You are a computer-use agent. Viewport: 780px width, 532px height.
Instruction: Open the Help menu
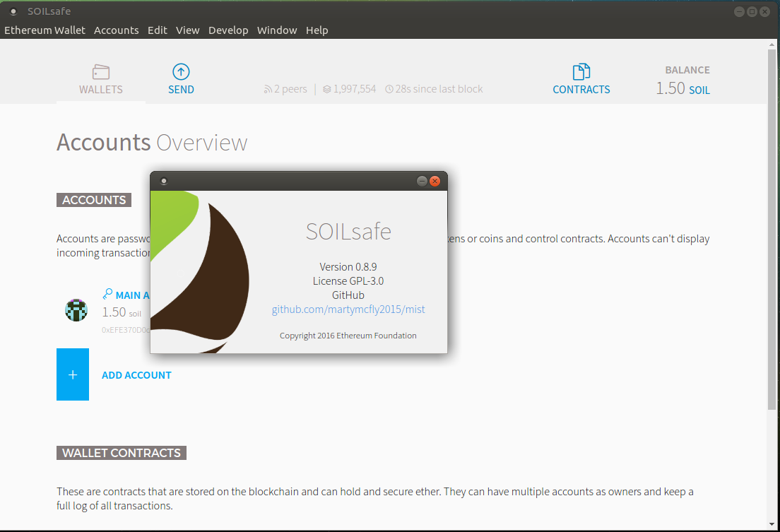(x=317, y=30)
